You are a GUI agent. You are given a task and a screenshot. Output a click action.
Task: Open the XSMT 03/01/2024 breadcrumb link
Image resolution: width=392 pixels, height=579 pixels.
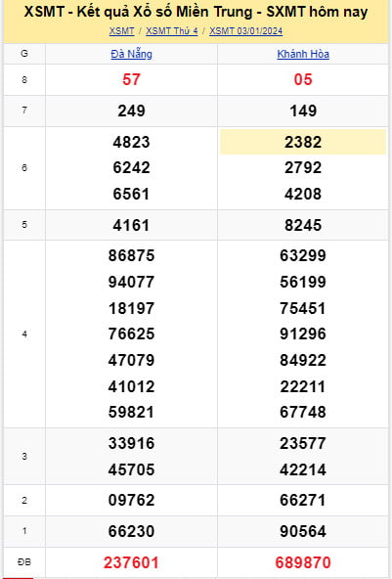click(245, 31)
